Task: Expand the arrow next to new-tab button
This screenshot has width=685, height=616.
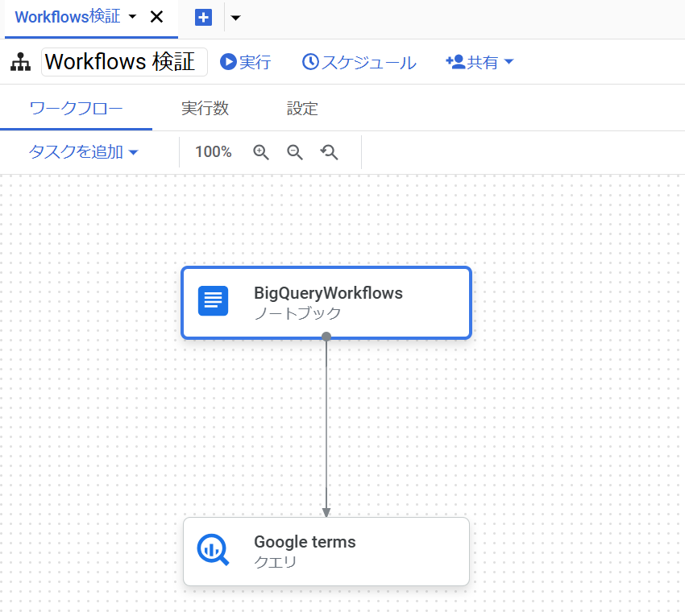Action: click(x=235, y=18)
